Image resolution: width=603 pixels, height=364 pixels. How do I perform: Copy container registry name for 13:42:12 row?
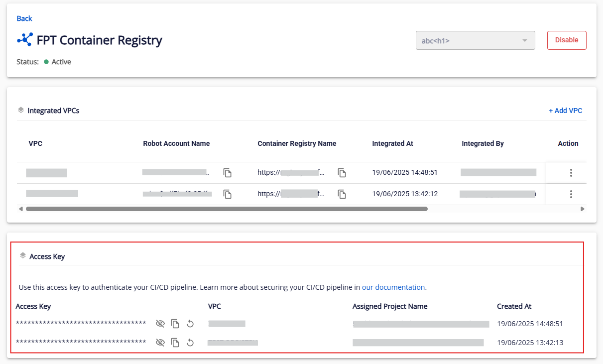pyautogui.click(x=342, y=194)
